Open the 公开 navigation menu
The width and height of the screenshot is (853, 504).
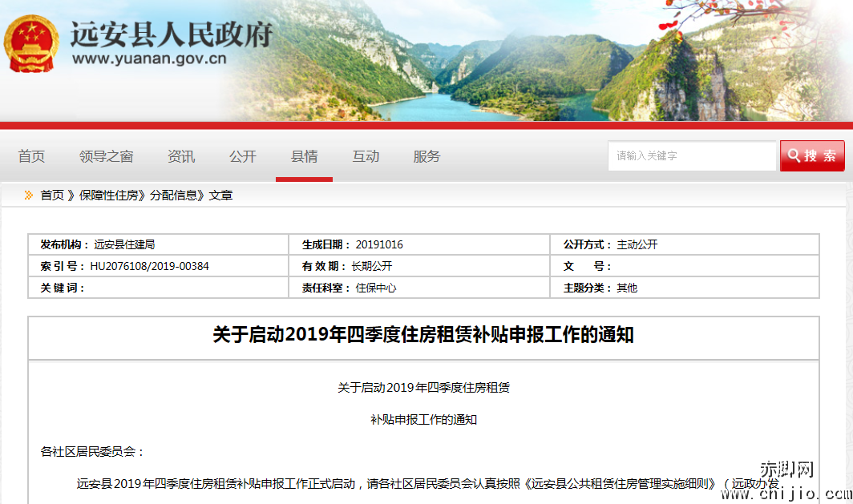[x=243, y=157]
